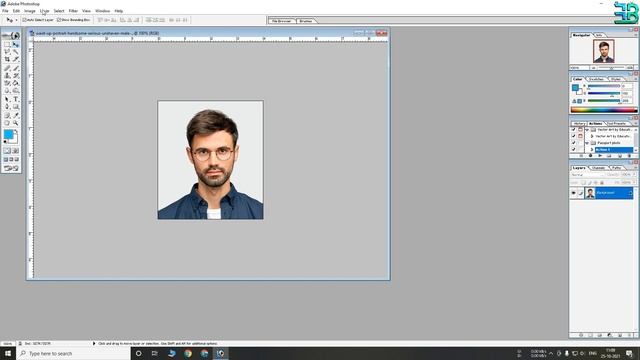Viewport: 640px width, 360px height.
Task: Collapse the Passport photo action set
Action: tap(587, 143)
